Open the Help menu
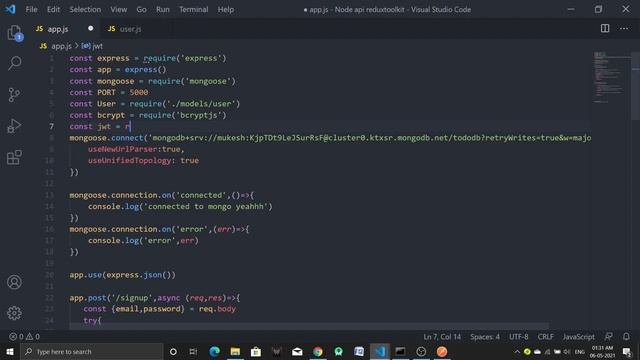The width and height of the screenshot is (640, 360). click(x=225, y=9)
